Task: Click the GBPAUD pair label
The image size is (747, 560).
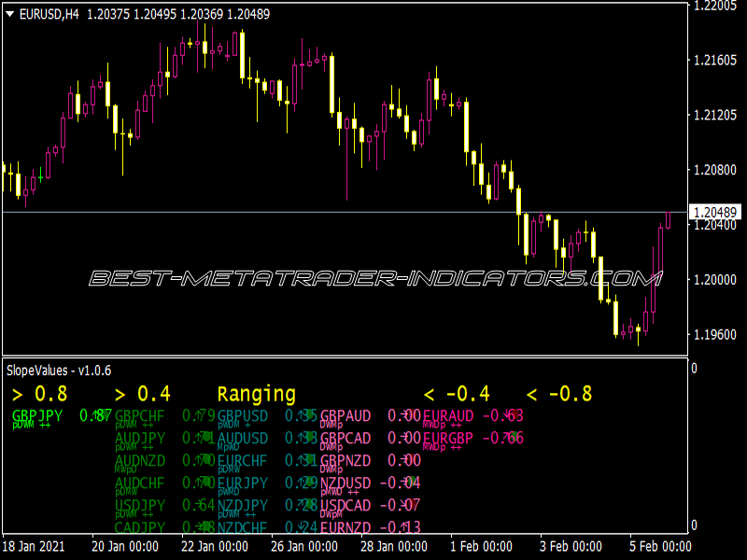Action: pos(345,415)
